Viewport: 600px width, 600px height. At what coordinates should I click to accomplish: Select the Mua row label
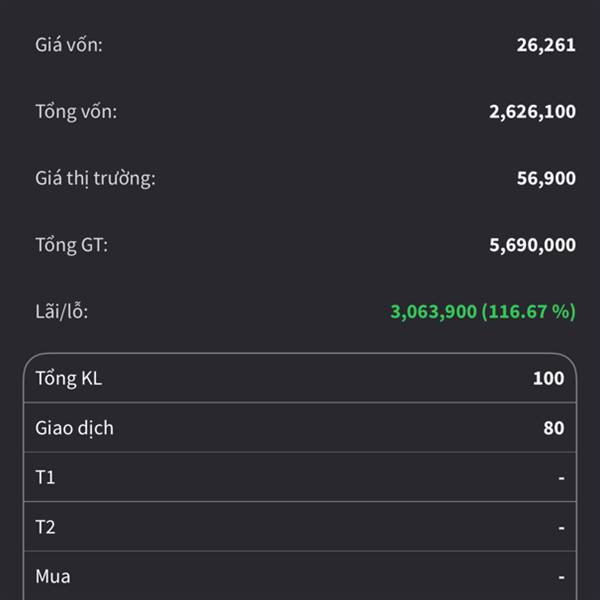[53, 576]
